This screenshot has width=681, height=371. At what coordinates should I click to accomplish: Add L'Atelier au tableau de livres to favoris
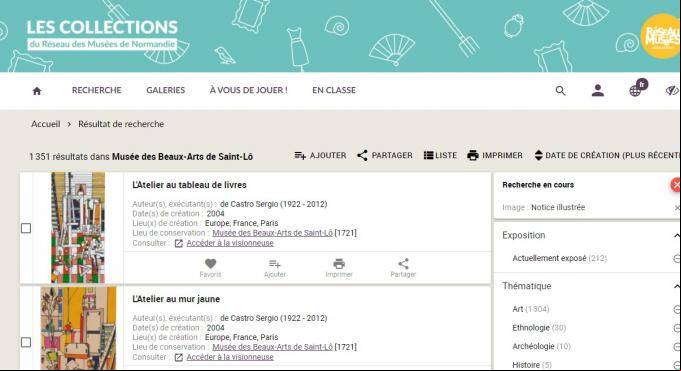point(210,268)
